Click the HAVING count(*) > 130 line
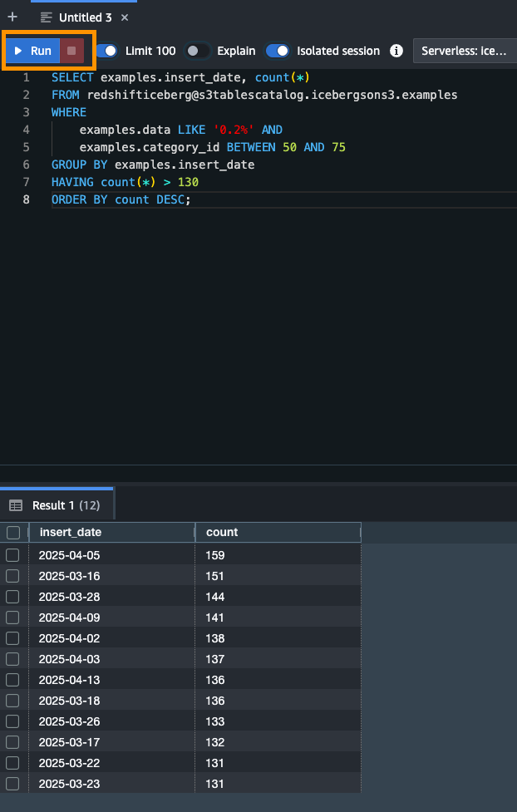The width and height of the screenshot is (517, 812). pyautogui.click(x=125, y=182)
